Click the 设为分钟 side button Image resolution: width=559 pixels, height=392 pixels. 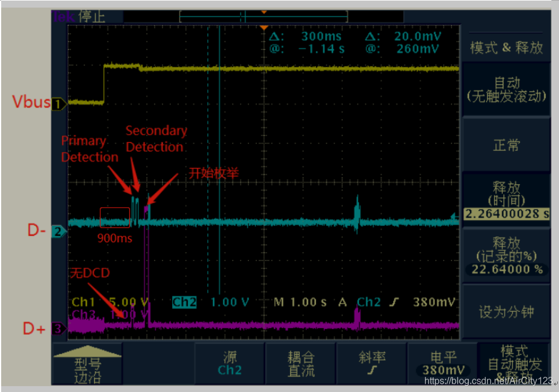click(x=506, y=312)
